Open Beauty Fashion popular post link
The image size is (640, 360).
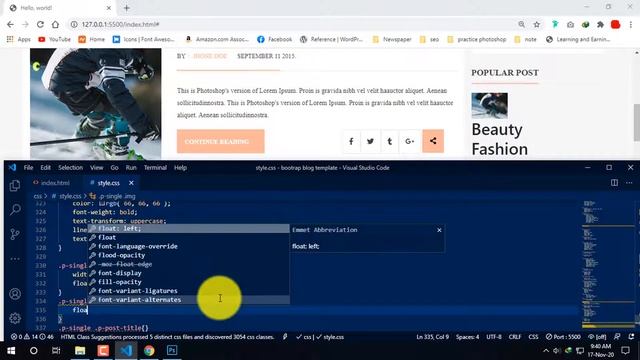(x=500, y=139)
